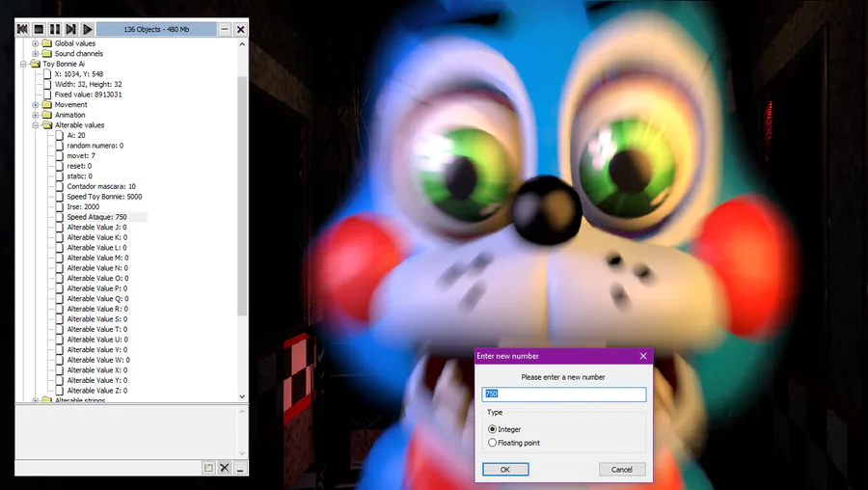
Task: Select the Global values folder icon
Action: (x=47, y=43)
